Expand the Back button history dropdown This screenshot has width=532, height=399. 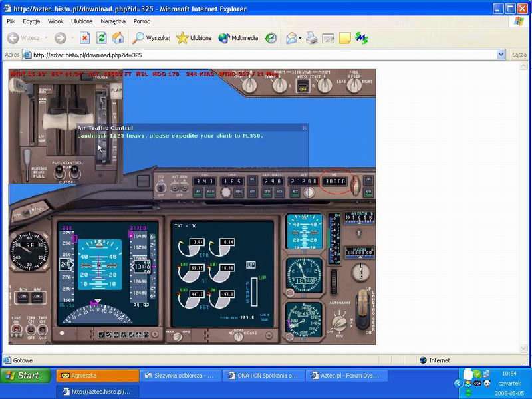point(45,38)
